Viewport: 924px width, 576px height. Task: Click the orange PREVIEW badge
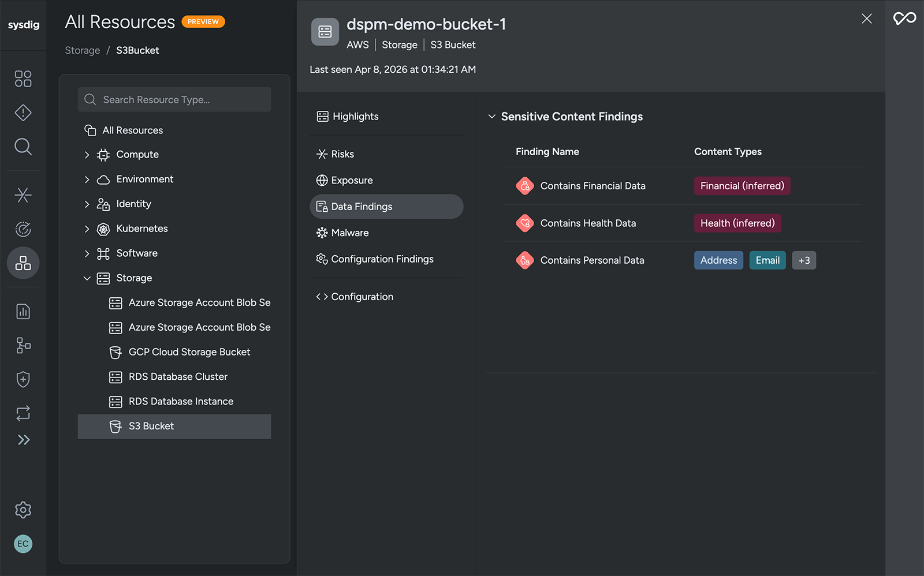(203, 21)
